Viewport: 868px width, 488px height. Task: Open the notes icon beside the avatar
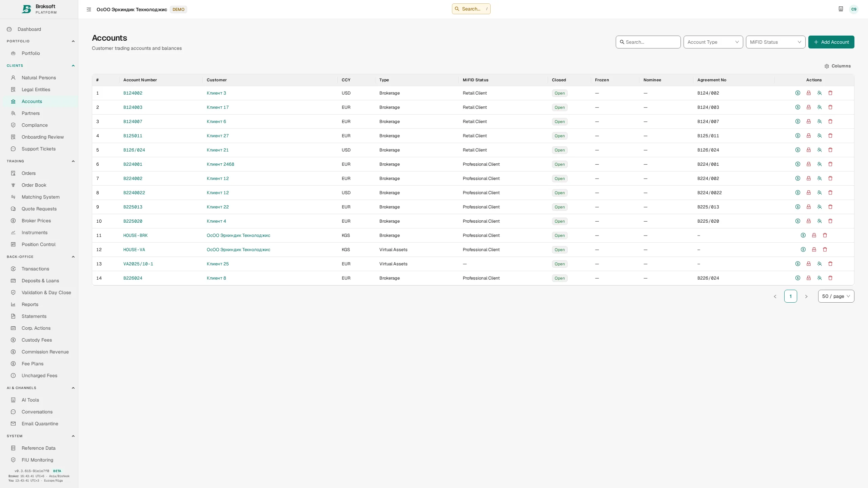(x=841, y=9)
